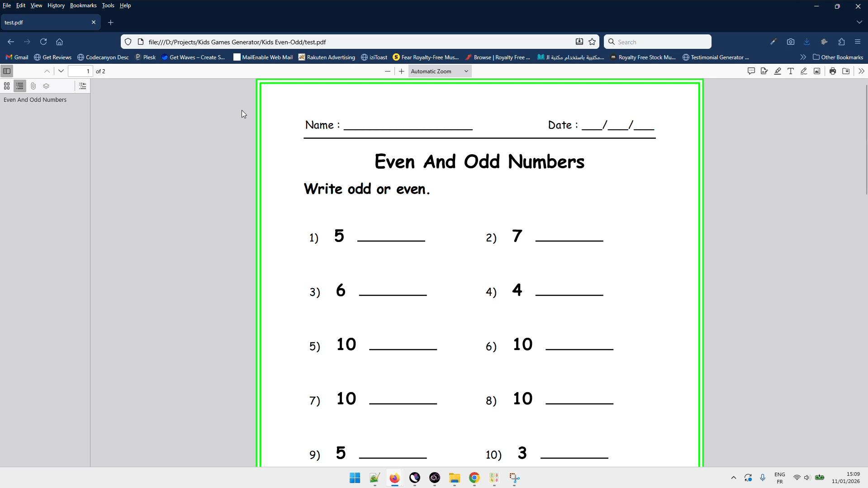Toggle the PDF sidebar panel
The height and width of the screenshot is (488, 868).
7,71
